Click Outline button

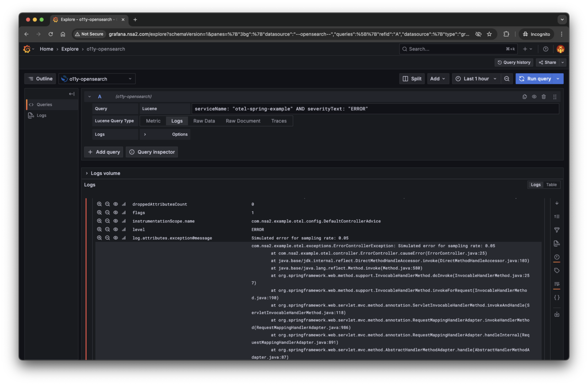pos(40,79)
